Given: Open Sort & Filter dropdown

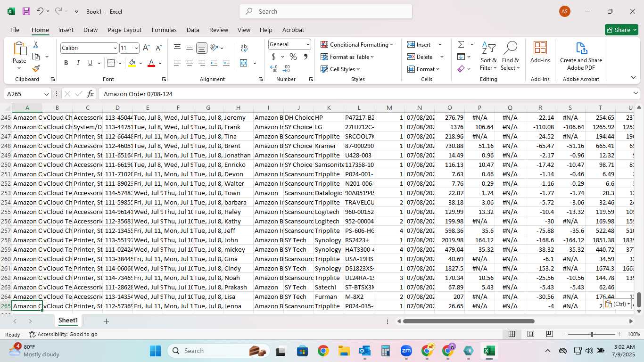Looking at the screenshot, I should pos(488,56).
